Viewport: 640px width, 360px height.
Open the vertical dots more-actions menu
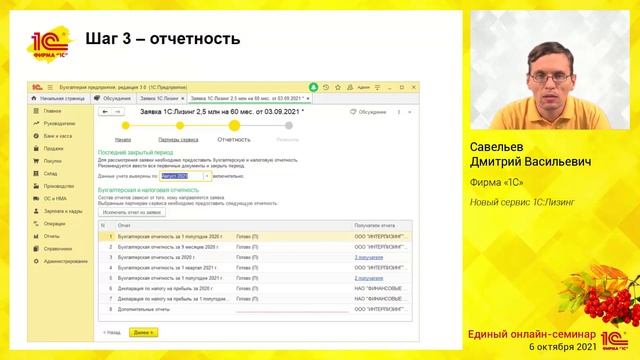(x=399, y=112)
